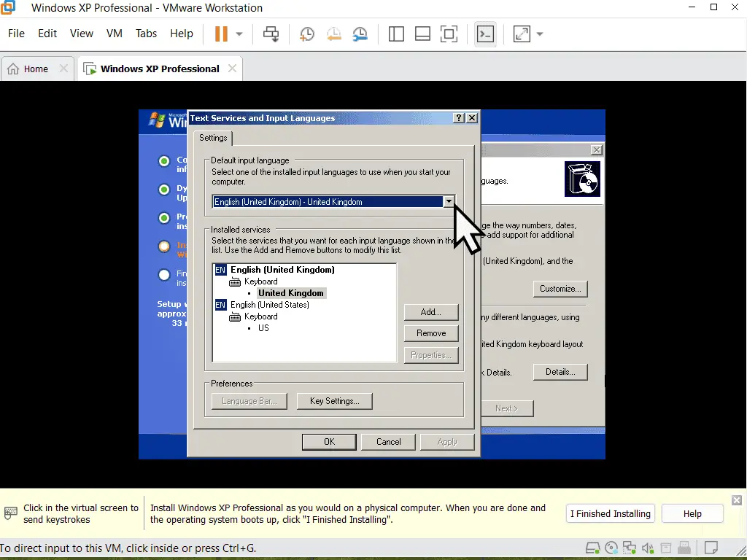Click Help in the yellow info bar

[693, 514]
